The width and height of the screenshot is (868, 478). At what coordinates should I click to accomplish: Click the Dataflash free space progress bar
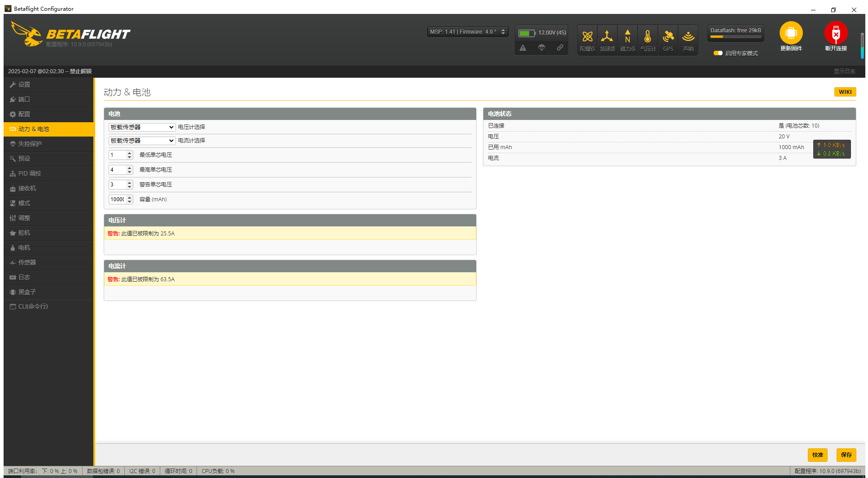click(736, 37)
